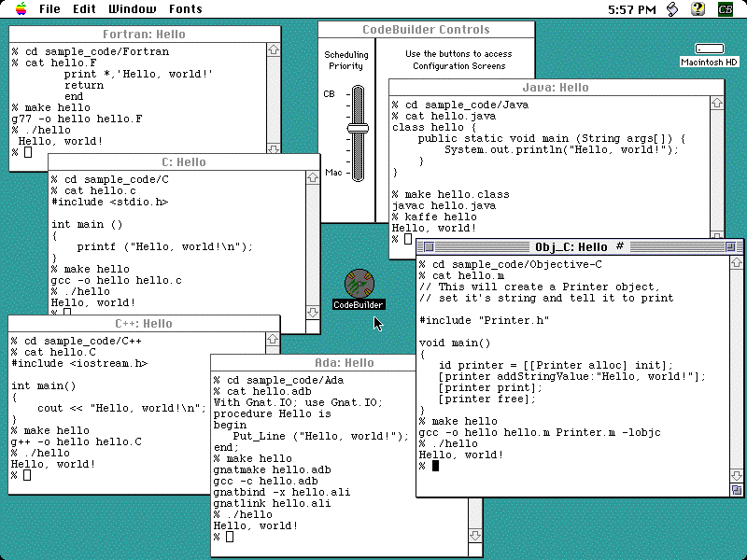
Task: Bring the Fortran: Hello window forward by its title
Action: (145, 35)
